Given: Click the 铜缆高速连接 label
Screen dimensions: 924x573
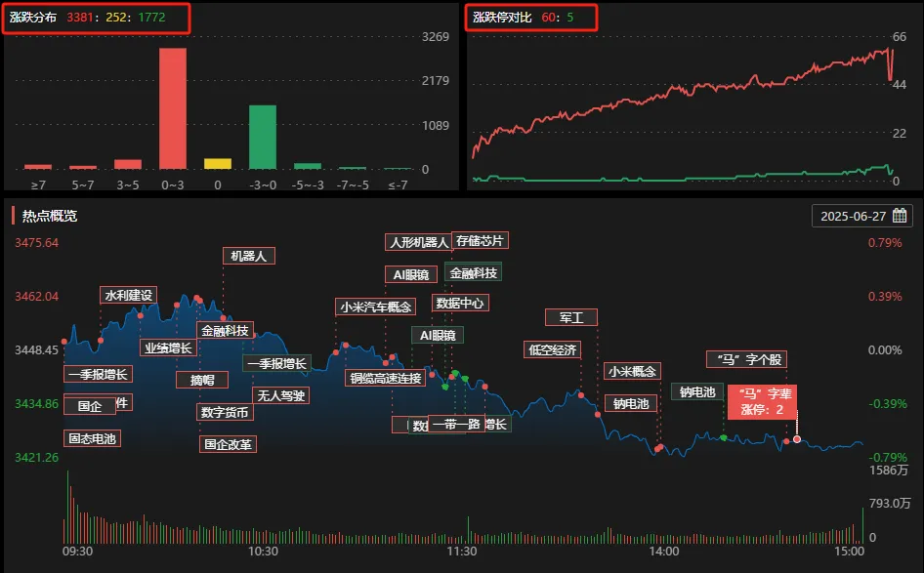Looking at the screenshot, I should [386, 378].
